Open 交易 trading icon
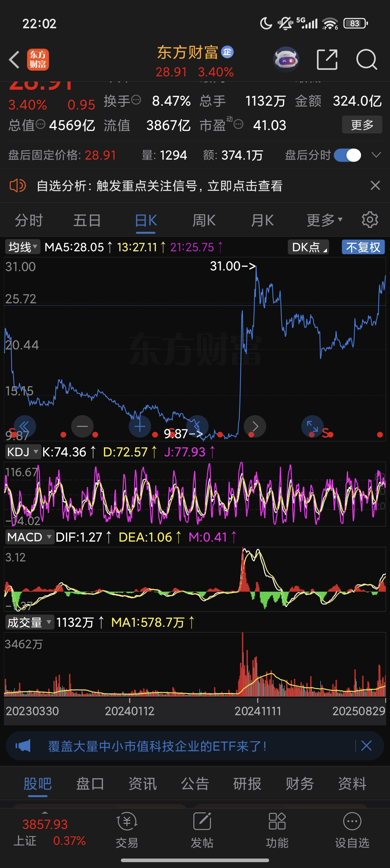The height and width of the screenshot is (868, 390). pyautogui.click(x=127, y=830)
